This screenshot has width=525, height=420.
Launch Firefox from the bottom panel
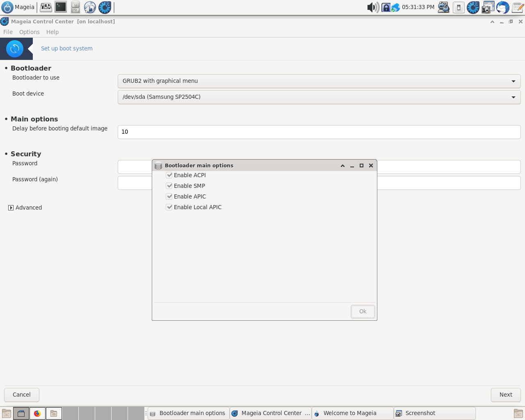(37, 413)
